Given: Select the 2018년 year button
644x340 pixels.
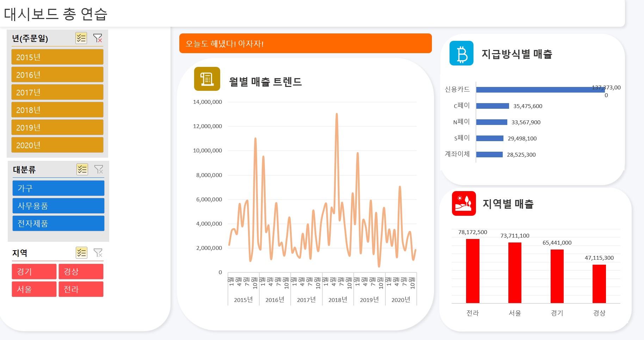Looking at the screenshot, I should (57, 109).
